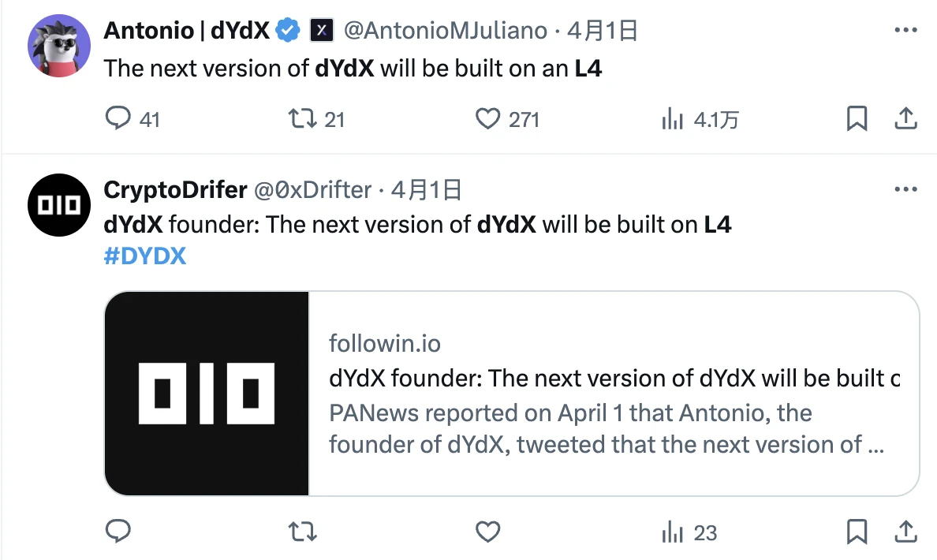Viewport: 937px width, 560px height.
Task: View analytics of Antonio's 4.1万 views tweet
Action: [x=673, y=119]
